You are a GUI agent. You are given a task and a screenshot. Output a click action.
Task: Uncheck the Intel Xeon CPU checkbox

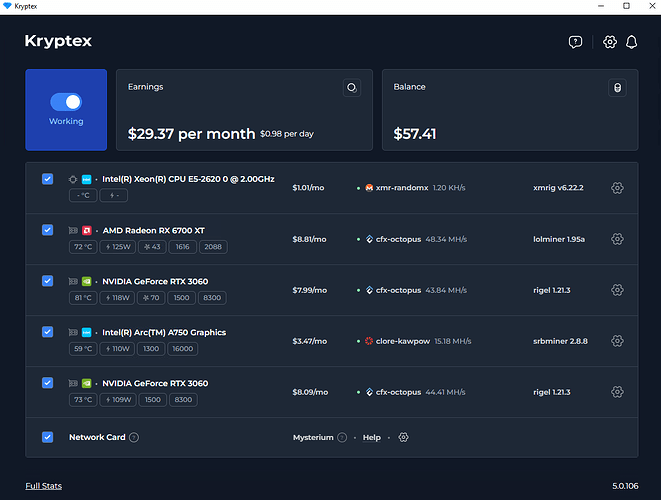pyautogui.click(x=48, y=179)
